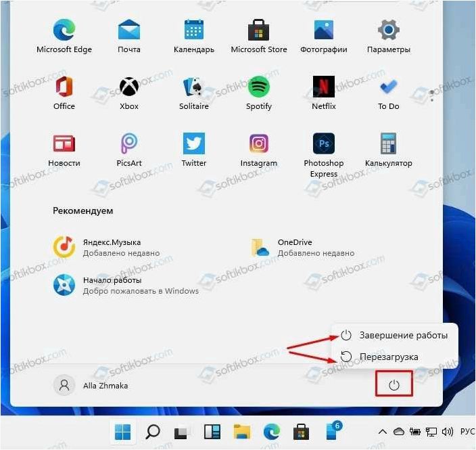Open recommended OneDrive item
Image resolution: width=476 pixels, height=450 pixels.
point(302,248)
